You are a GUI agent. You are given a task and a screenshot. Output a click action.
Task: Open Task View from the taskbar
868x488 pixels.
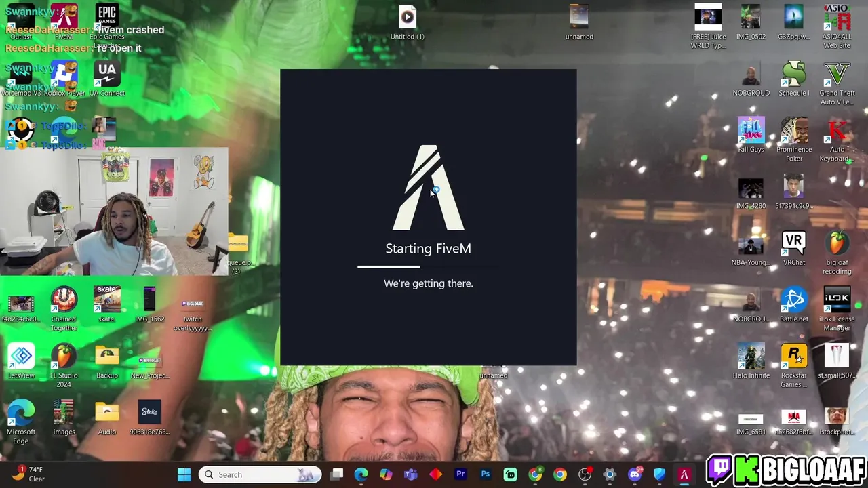(x=337, y=474)
